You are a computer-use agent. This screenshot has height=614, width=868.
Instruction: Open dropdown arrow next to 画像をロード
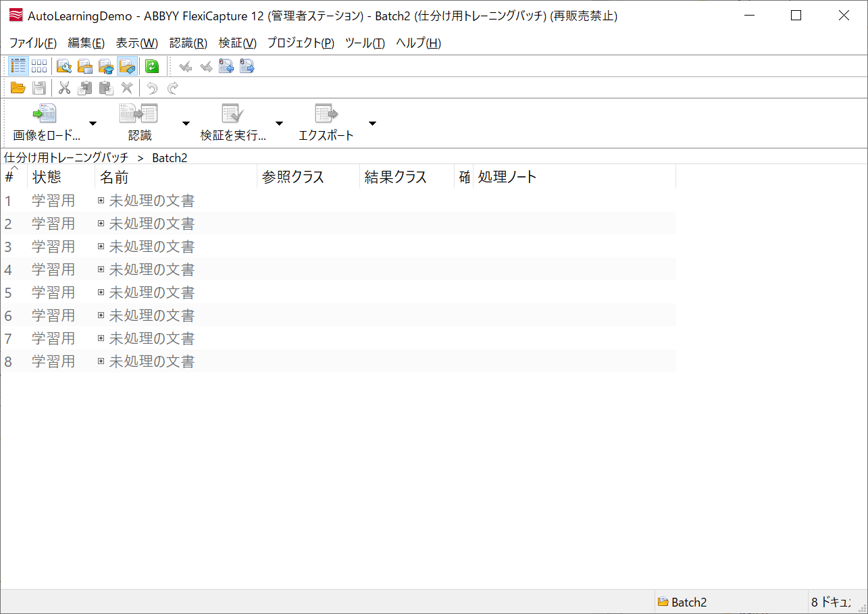pyautogui.click(x=93, y=123)
